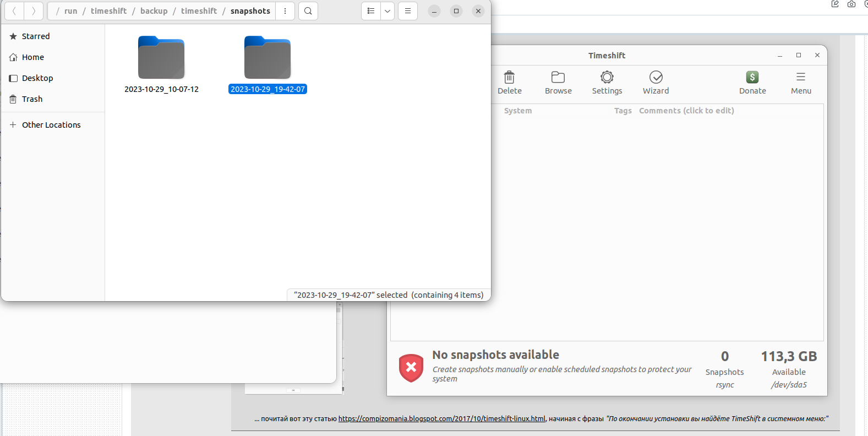
Task: Navigate to first timeshift path segment
Action: [109, 11]
